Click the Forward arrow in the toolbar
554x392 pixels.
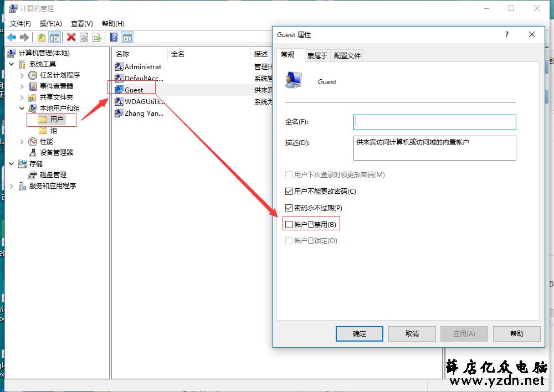[24, 37]
